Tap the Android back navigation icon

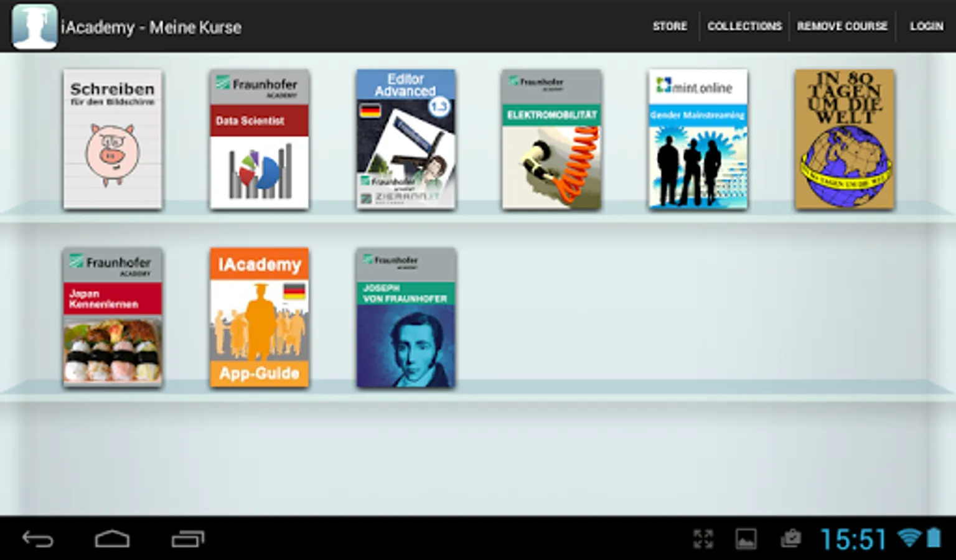point(38,539)
